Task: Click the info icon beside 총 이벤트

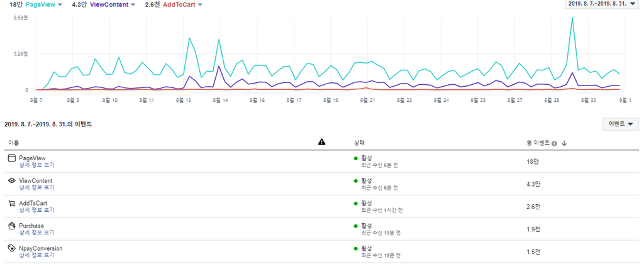Action: tap(555, 143)
